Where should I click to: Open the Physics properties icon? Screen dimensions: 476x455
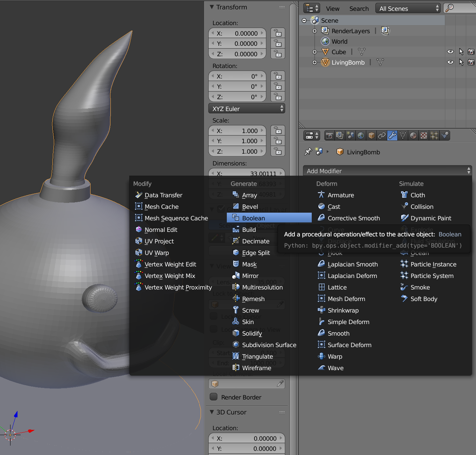click(445, 135)
